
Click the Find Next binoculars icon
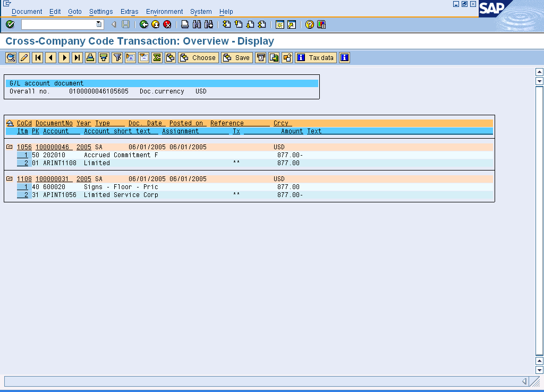(x=208, y=24)
